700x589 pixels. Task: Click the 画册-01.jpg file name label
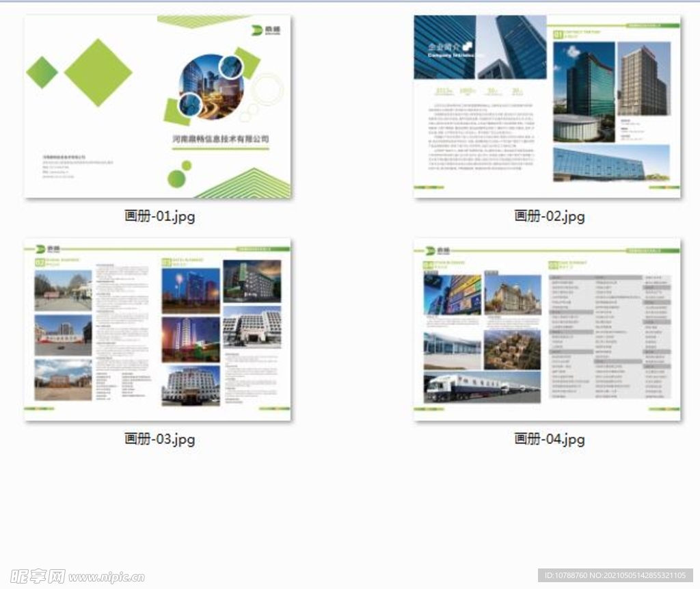(159, 216)
